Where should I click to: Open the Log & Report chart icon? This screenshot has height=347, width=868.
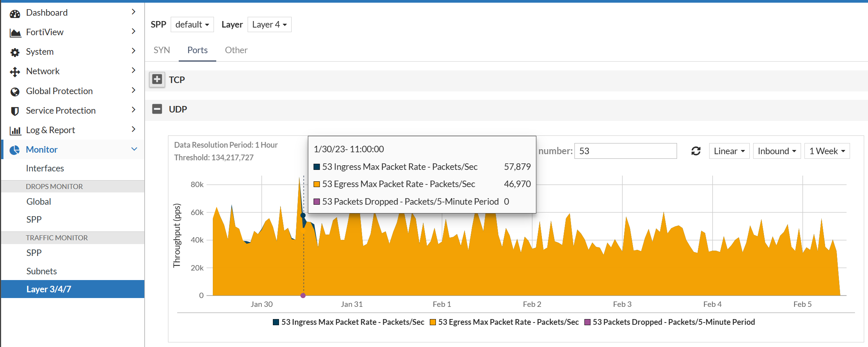click(15, 130)
